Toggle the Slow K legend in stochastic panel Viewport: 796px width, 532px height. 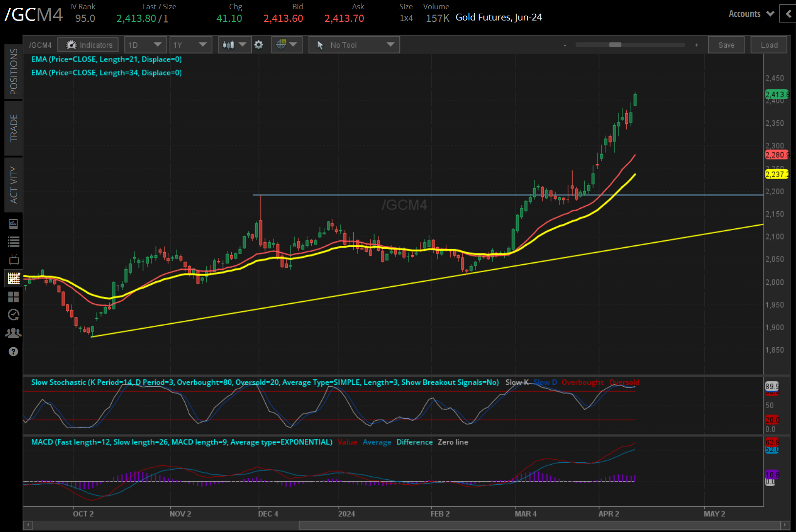[x=517, y=382]
